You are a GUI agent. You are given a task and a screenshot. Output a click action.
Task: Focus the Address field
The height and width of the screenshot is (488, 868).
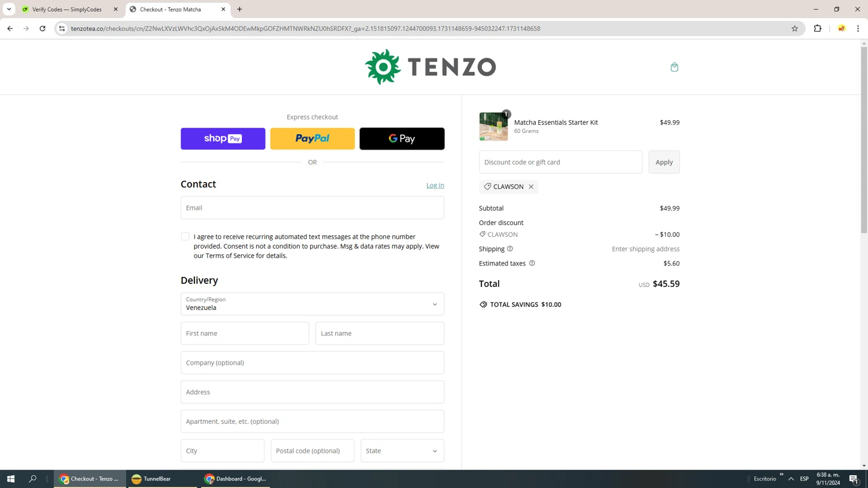(x=312, y=392)
